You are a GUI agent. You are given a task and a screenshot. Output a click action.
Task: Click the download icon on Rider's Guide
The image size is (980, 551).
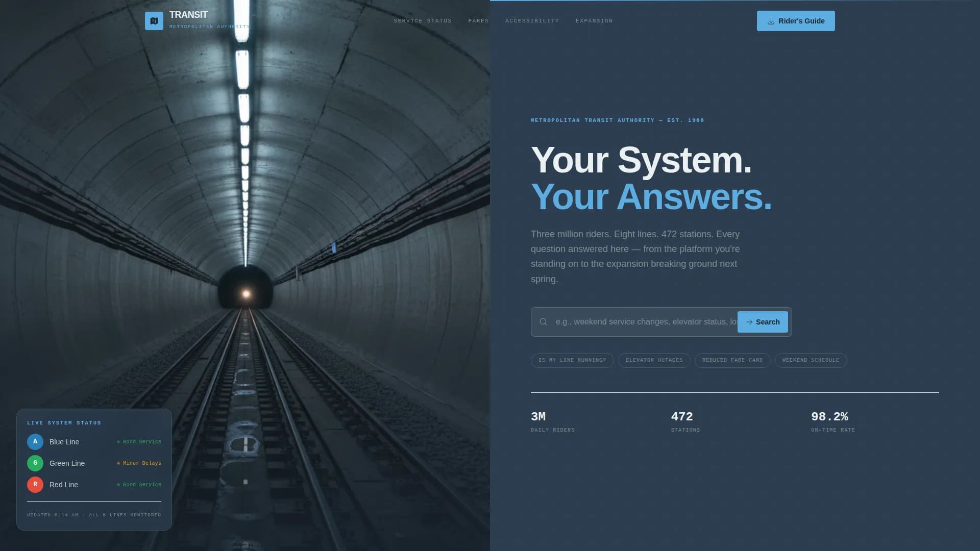tap(771, 21)
